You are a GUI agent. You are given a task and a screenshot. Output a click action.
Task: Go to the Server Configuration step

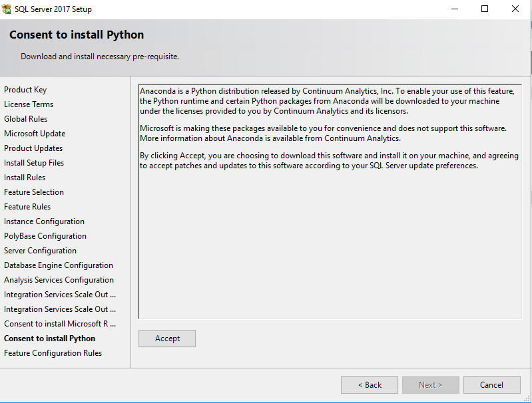coord(40,251)
